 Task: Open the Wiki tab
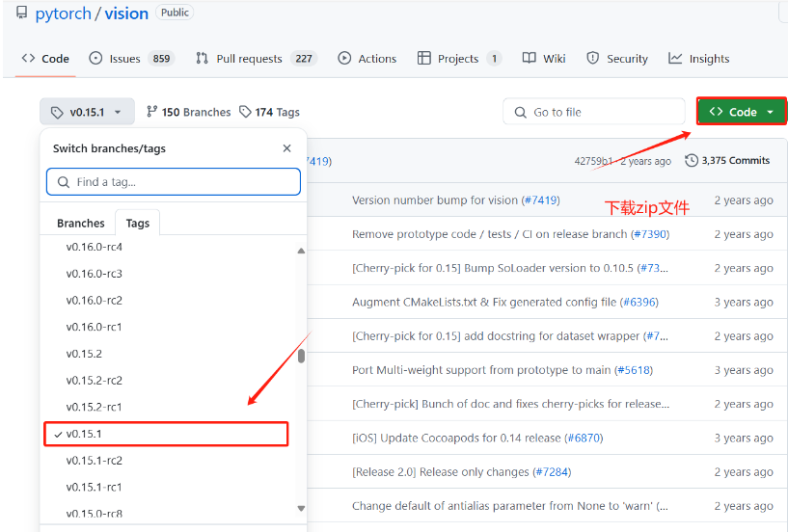[x=544, y=59]
